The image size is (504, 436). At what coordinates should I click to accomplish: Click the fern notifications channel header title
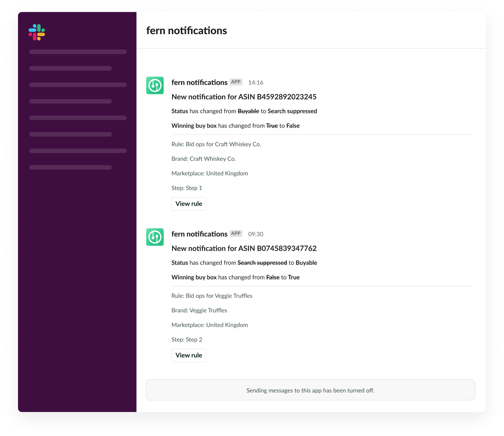186,30
